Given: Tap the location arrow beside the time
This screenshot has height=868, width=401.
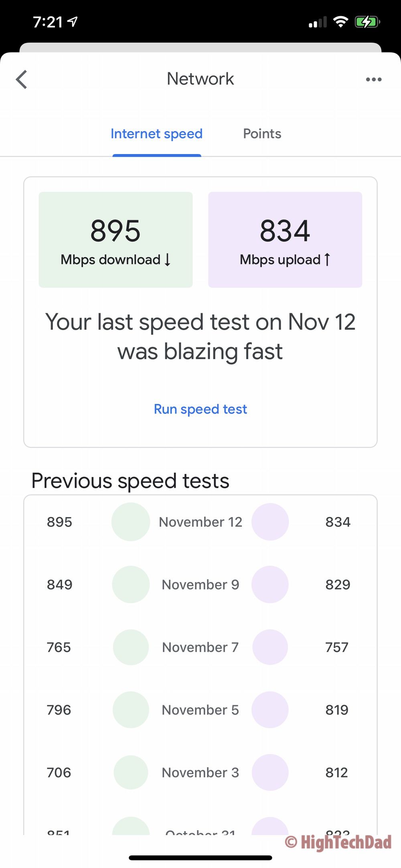Looking at the screenshot, I should (x=73, y=22).
